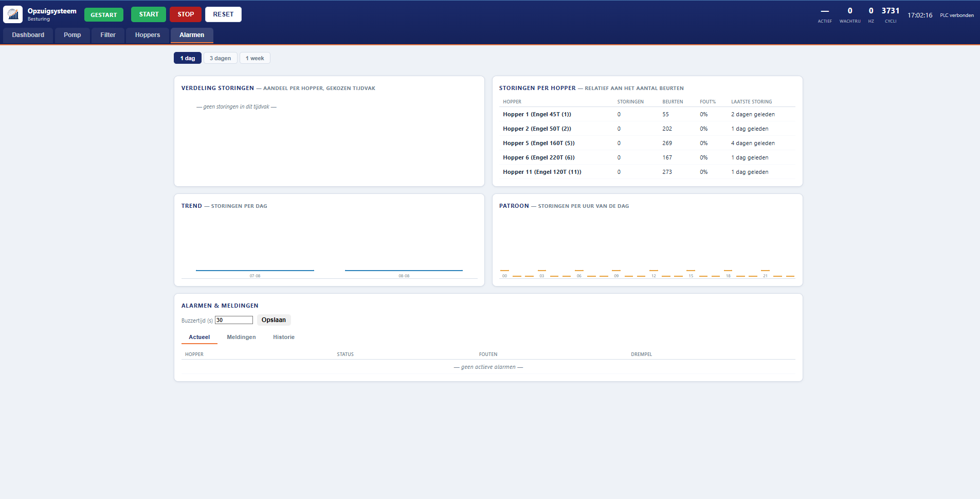This screenshot has height=499, width=980.
Task: Stop the system using the STOP button
Action: click(186, 14)
